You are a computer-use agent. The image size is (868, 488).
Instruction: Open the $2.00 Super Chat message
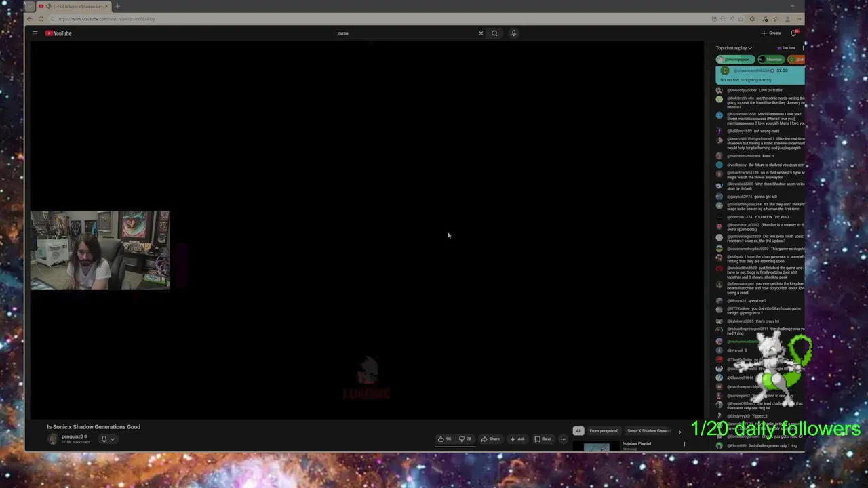760,75
